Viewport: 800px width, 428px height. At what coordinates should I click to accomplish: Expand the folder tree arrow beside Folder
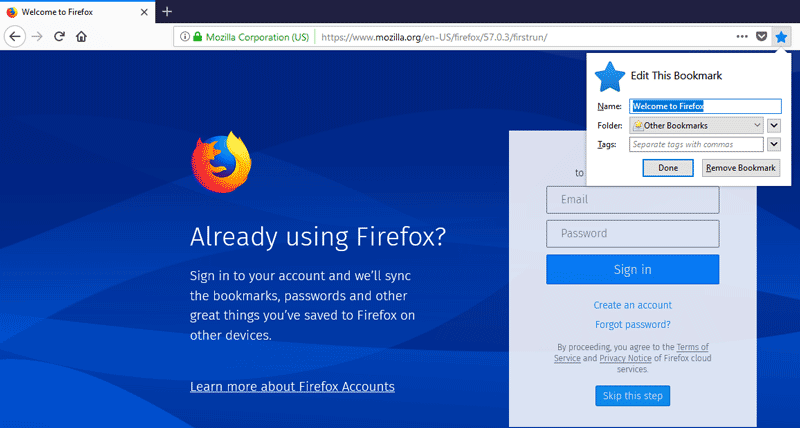tap(774, 125)
